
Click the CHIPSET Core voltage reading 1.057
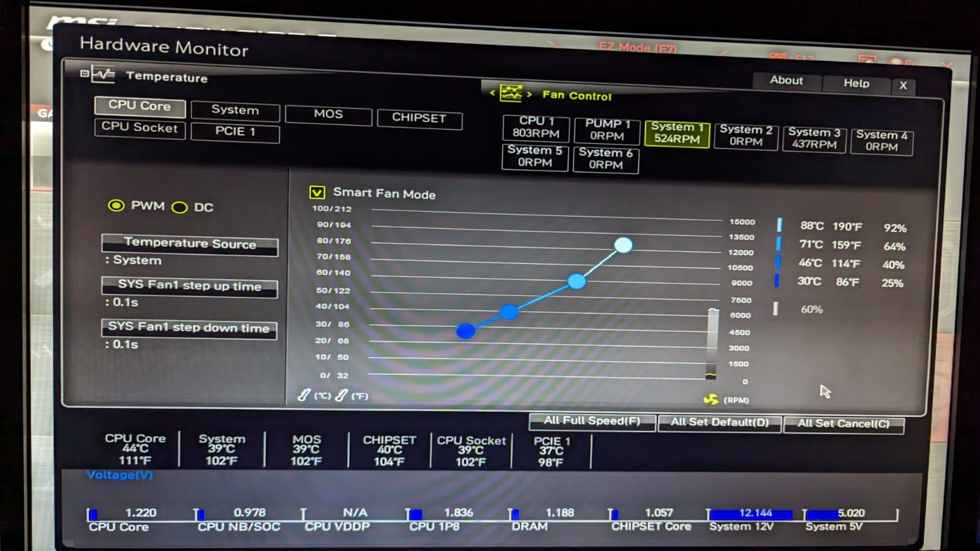coord(658,513)
